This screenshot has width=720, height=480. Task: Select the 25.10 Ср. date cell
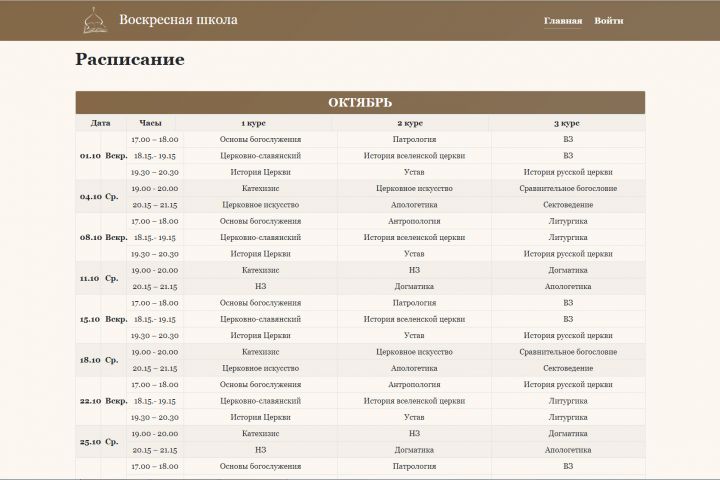99,442
